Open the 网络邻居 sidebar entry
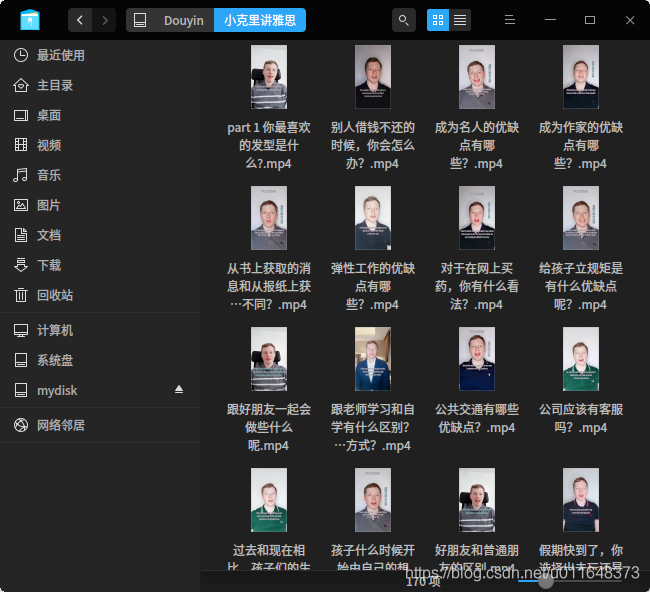Image resolution: width=650 pixels, height=592 pixels. click(x=100, y=425)
